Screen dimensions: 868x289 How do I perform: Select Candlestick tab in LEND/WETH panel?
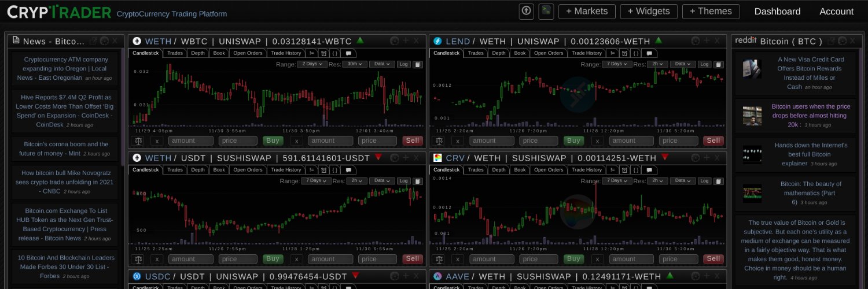[x=446, y=53]
